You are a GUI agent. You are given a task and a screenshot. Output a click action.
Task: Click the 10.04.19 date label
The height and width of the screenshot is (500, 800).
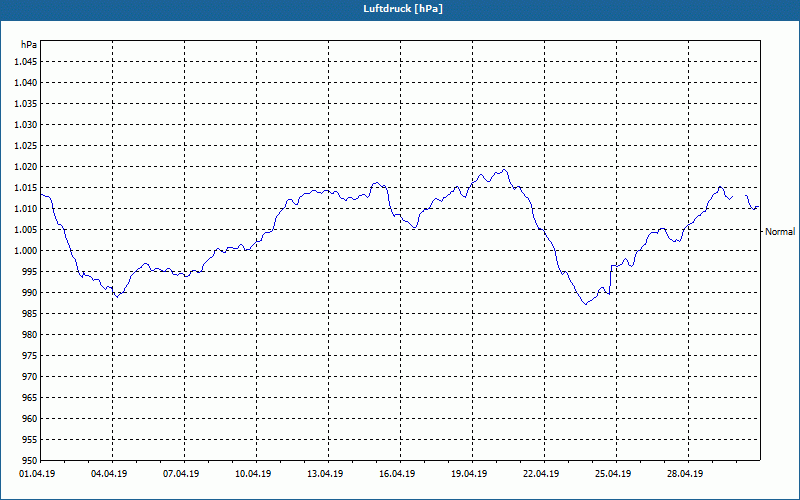point(253,474)
